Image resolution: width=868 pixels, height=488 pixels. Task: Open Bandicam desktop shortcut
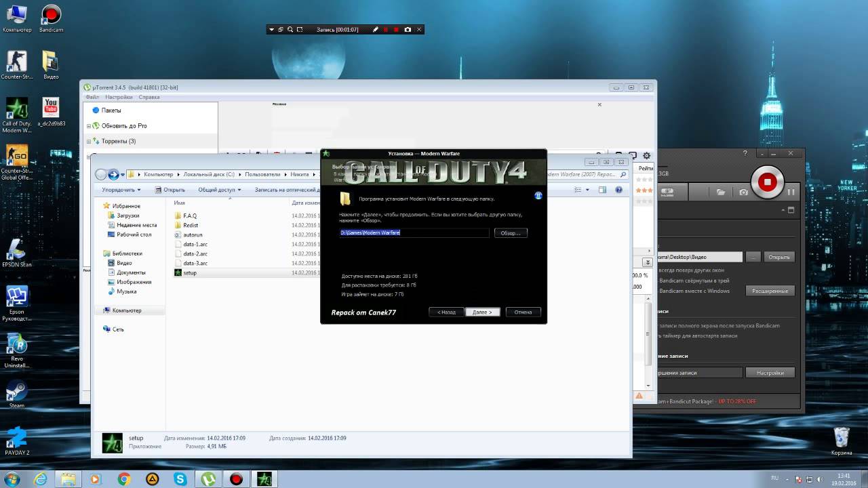click(51, 18)
